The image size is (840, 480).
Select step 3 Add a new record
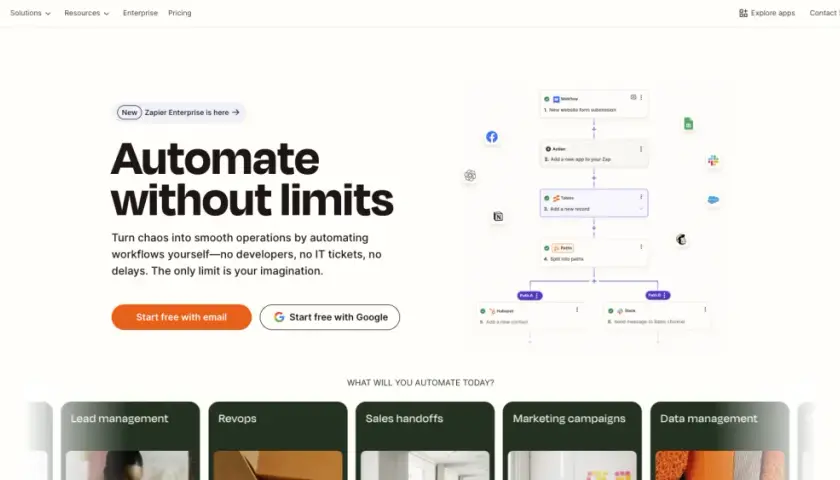[x=594, y=203]
